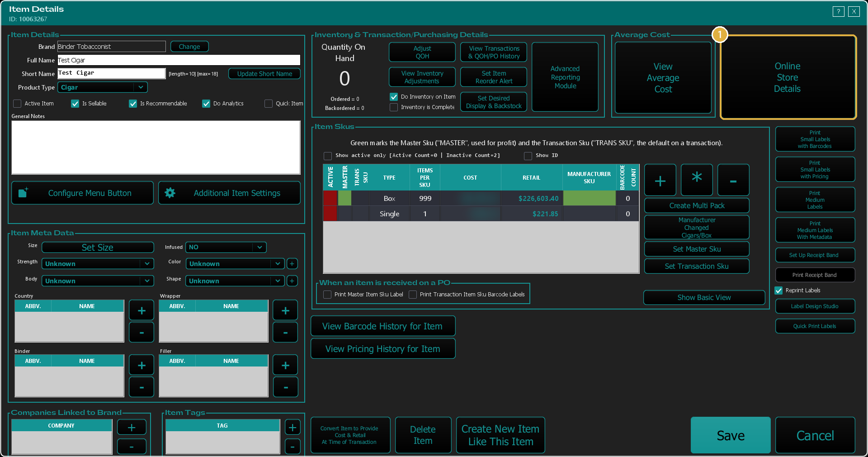Click the red Active cell for Box row
This screenshot has width=868, height=457.
(330, 198)
